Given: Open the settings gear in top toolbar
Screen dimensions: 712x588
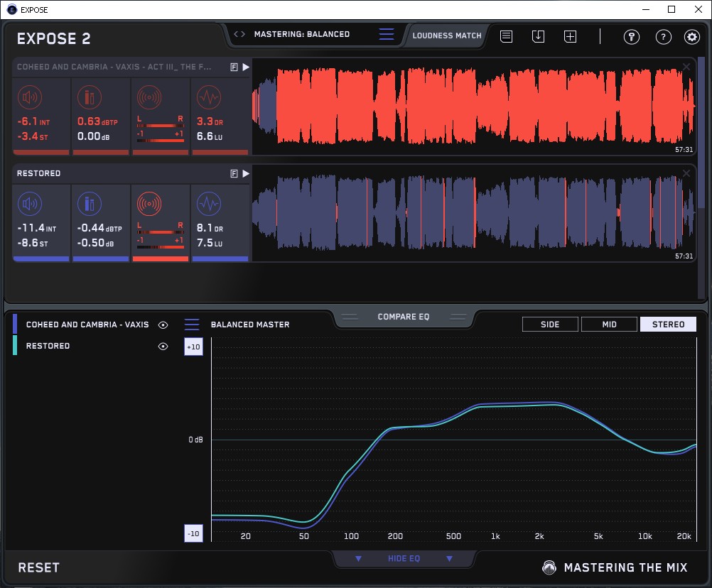Looking at the screenshot, I should [x=691, y=37].
